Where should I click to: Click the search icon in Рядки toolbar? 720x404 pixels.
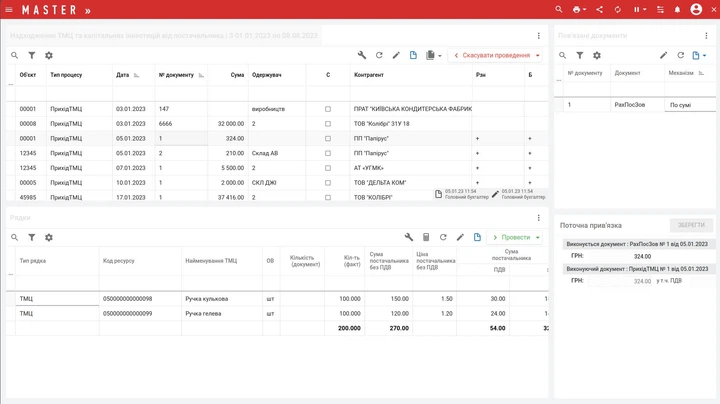tap(14, 237)
